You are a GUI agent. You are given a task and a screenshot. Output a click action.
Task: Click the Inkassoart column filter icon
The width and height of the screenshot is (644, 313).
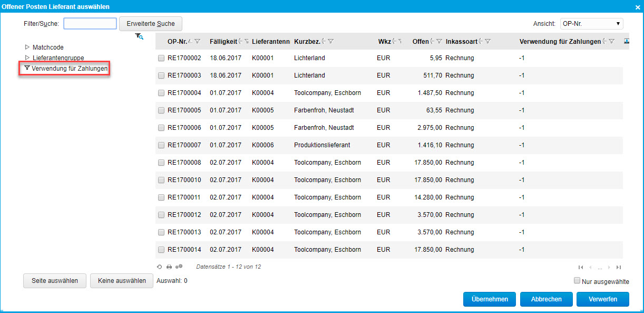click(488, 42)
